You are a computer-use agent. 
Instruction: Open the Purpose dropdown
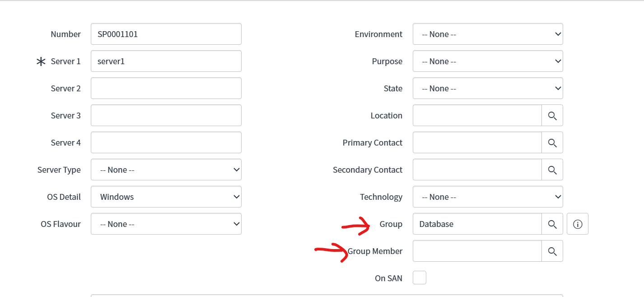point(488,61)
